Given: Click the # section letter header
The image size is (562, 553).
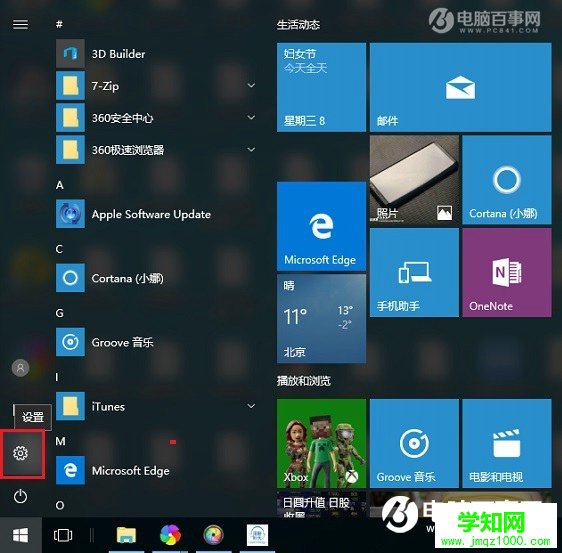Looking at the screenshot, I should (x=59, y=24).
